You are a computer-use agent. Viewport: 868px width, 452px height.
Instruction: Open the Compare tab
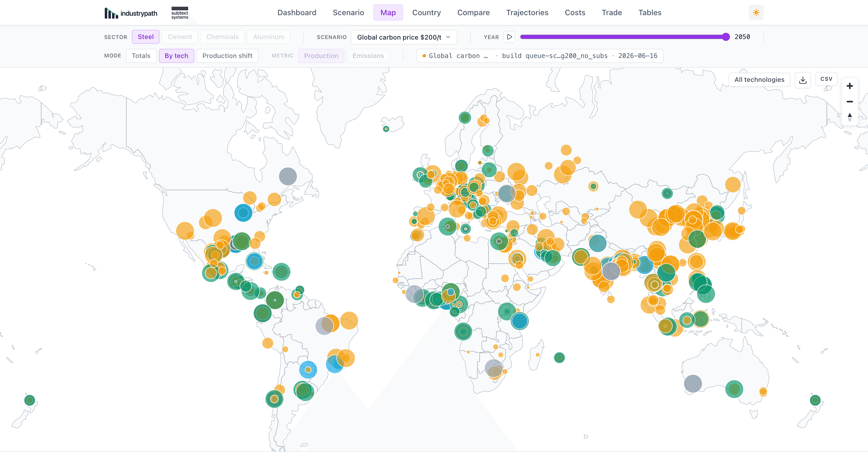pyautogui.click(x=473, y=13)
